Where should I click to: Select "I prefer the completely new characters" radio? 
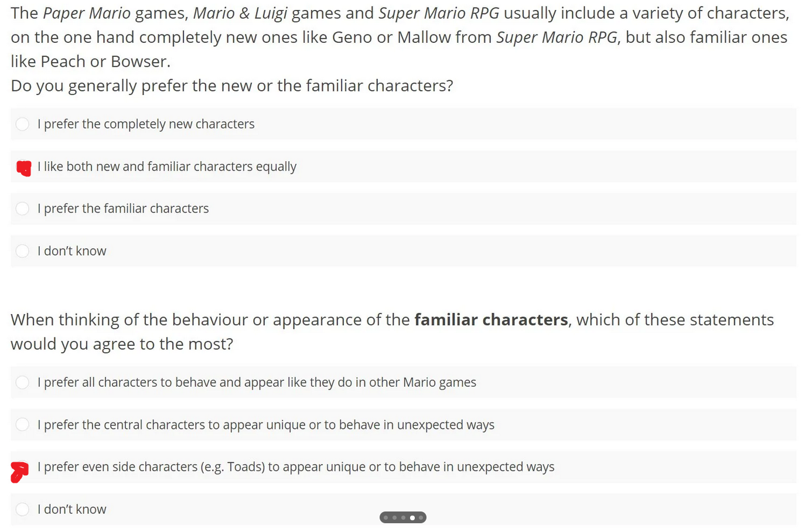point(22,124)
